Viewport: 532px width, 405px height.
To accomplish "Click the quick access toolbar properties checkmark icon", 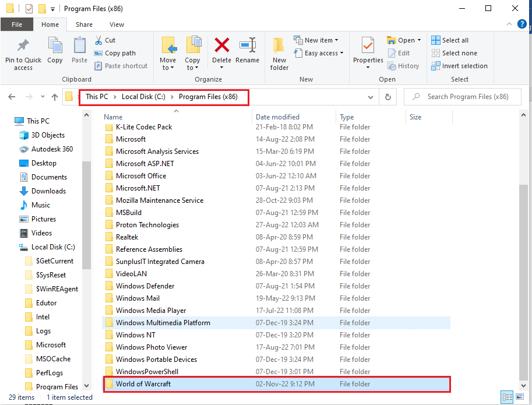I will pos(29,9).
